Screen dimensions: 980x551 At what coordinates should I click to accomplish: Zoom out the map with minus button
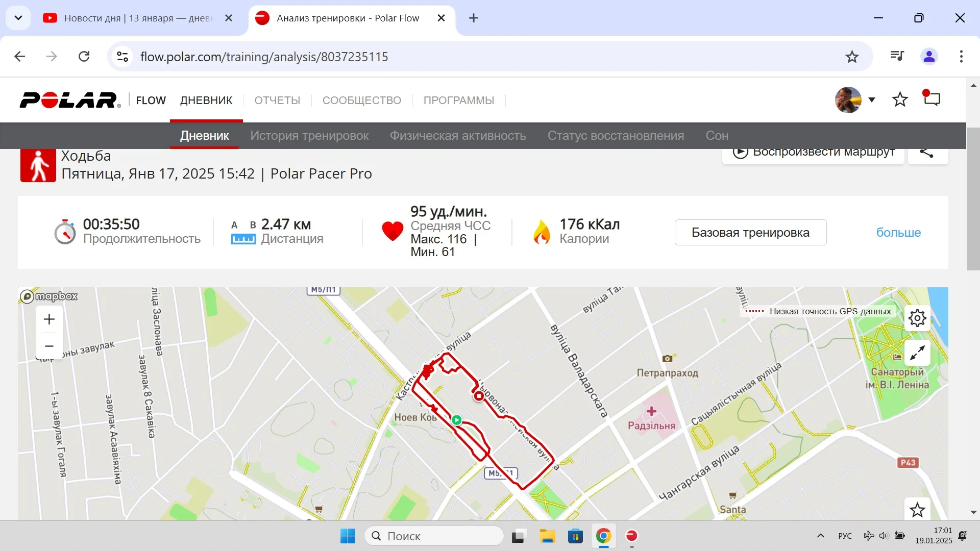49,346
